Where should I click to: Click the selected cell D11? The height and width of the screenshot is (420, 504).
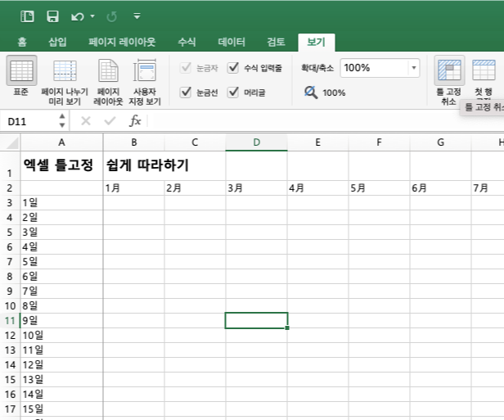(256, 320)
